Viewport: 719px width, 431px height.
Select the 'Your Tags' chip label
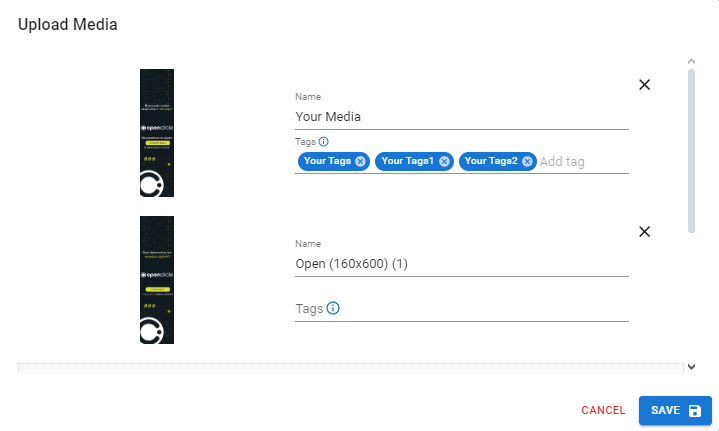(x=328, y=161)
